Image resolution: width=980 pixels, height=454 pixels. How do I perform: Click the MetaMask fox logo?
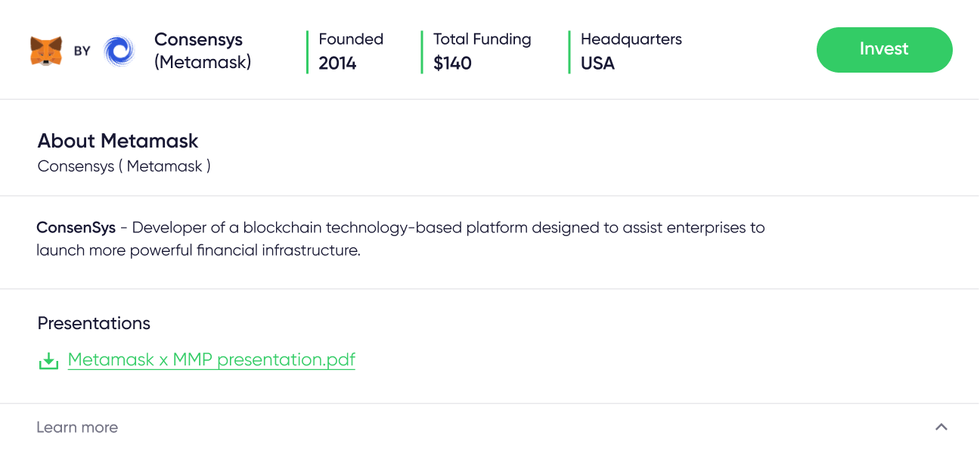click(x=47, y=50)
